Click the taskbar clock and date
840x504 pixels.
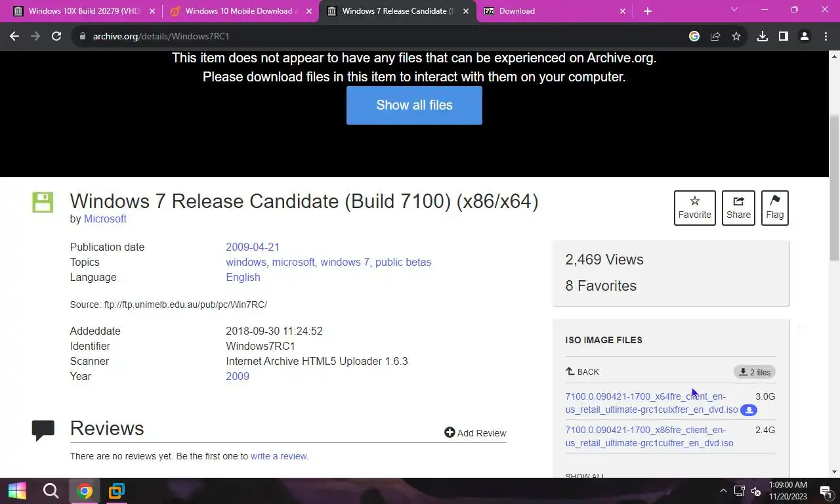(788, 491)
